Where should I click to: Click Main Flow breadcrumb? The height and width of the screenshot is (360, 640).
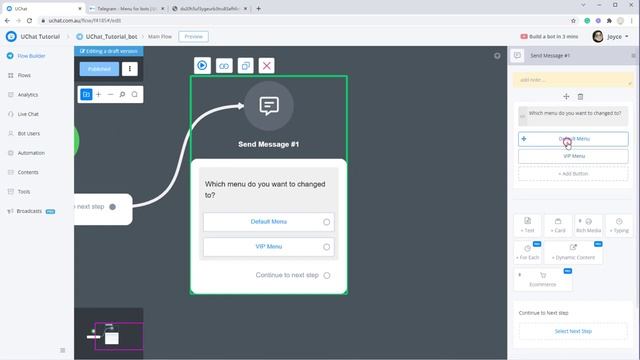160,36
